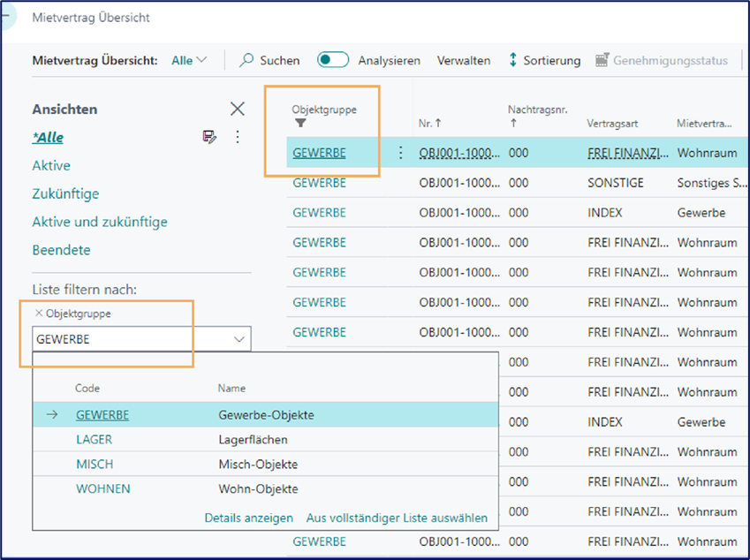Viewport: 750px width, 560px height.
Task: Choose WOHNEN from the dropdown list
Action: pyautogui.click(x=102, y=488)
